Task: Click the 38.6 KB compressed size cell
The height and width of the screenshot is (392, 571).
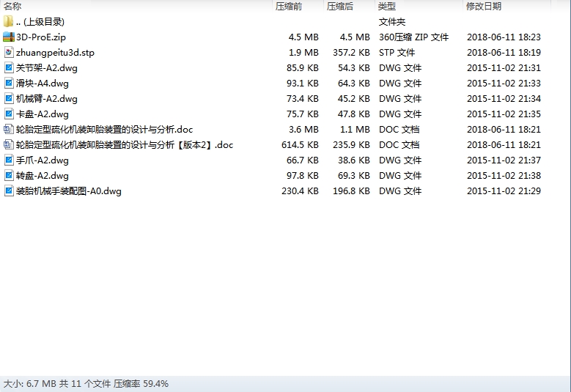Action: point(353,160)
